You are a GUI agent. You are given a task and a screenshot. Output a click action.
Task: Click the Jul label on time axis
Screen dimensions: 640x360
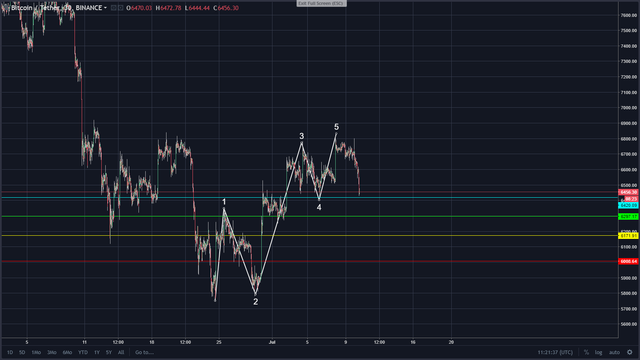(x=272, y=342)
